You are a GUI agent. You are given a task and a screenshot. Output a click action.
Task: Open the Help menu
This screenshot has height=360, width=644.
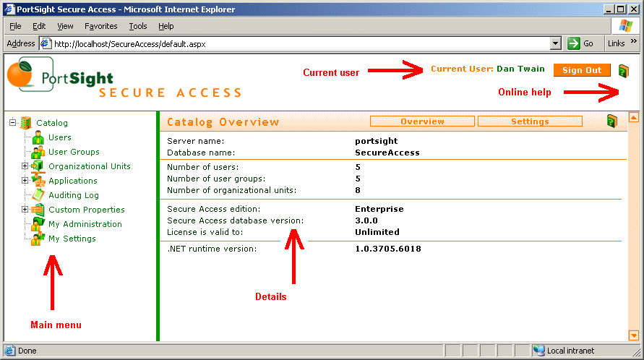pos(166,26)
